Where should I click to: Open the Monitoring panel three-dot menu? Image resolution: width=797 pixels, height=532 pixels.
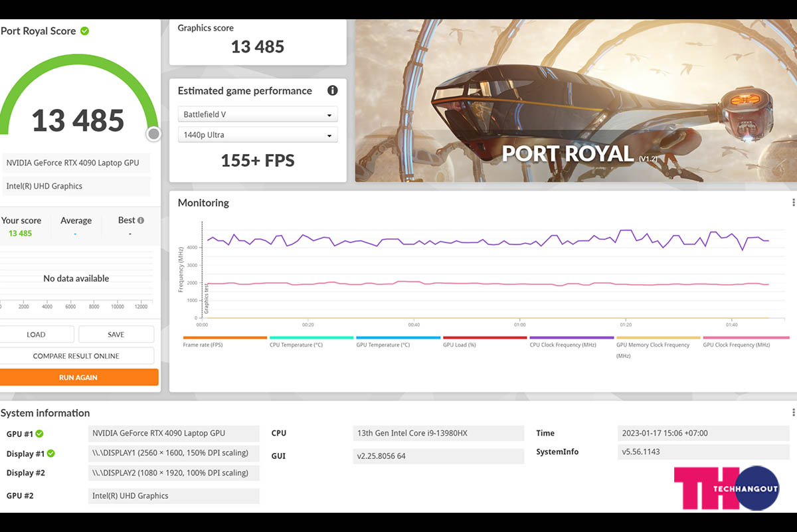click(793, 203)
